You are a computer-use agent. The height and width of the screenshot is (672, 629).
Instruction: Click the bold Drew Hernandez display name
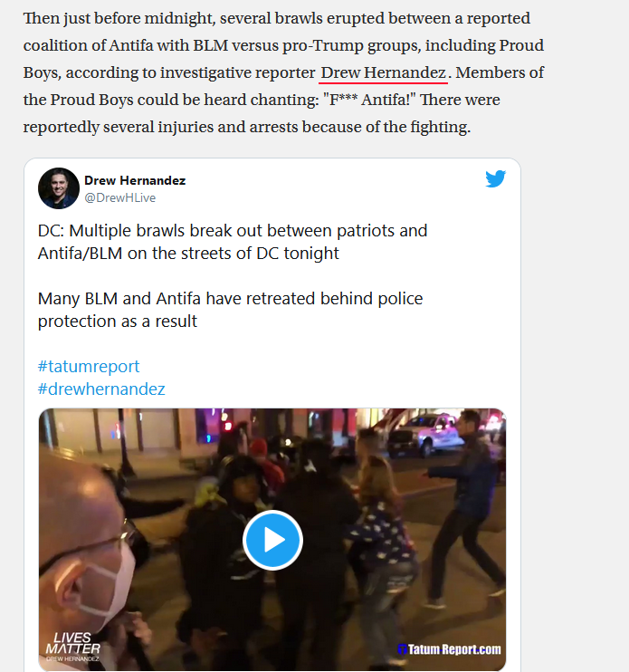tap(135, 180)
